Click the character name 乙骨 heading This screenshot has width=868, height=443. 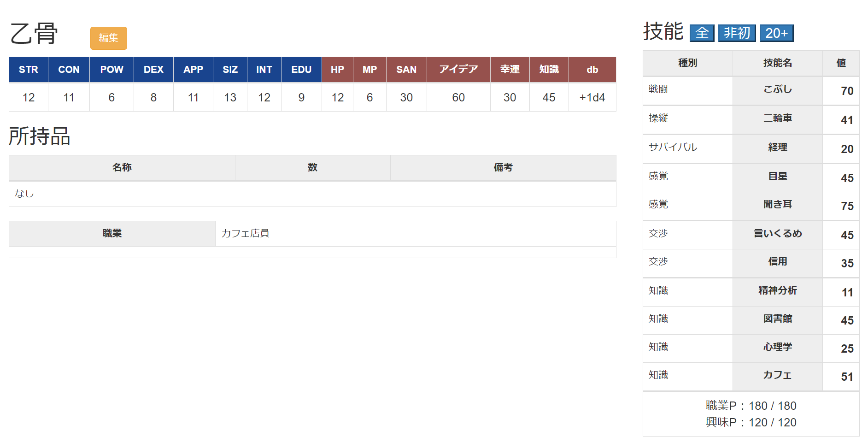click(34, 34)
